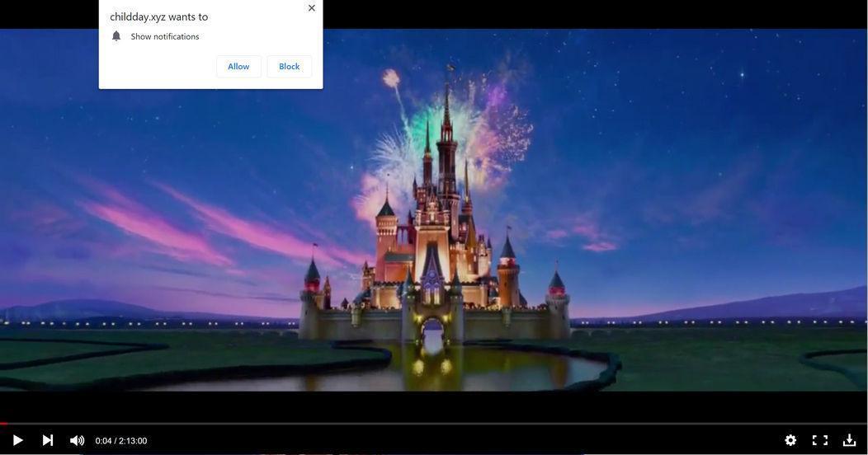Download the video
The height and width of the screenshot is (455, 868).
[849, 440]
